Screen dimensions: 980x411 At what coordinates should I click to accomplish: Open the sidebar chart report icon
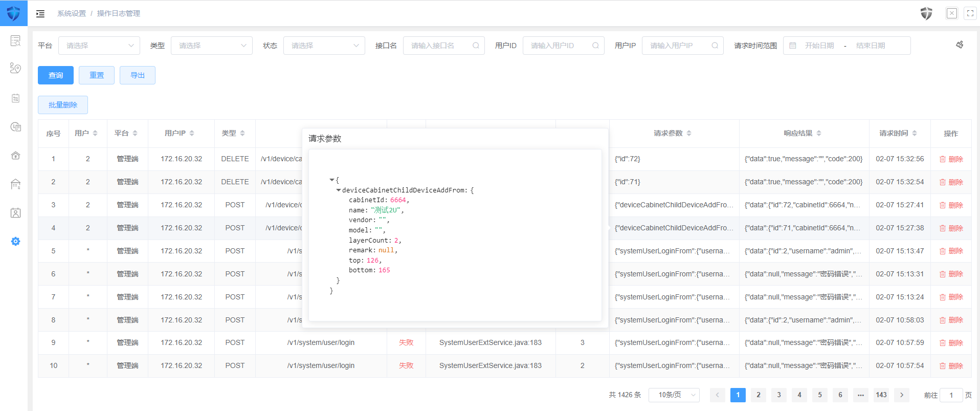(16, 126)
